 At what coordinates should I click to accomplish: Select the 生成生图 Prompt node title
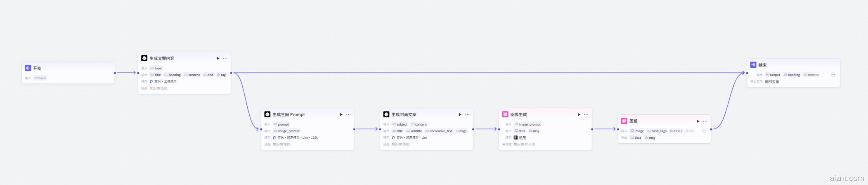coord(289,114)
